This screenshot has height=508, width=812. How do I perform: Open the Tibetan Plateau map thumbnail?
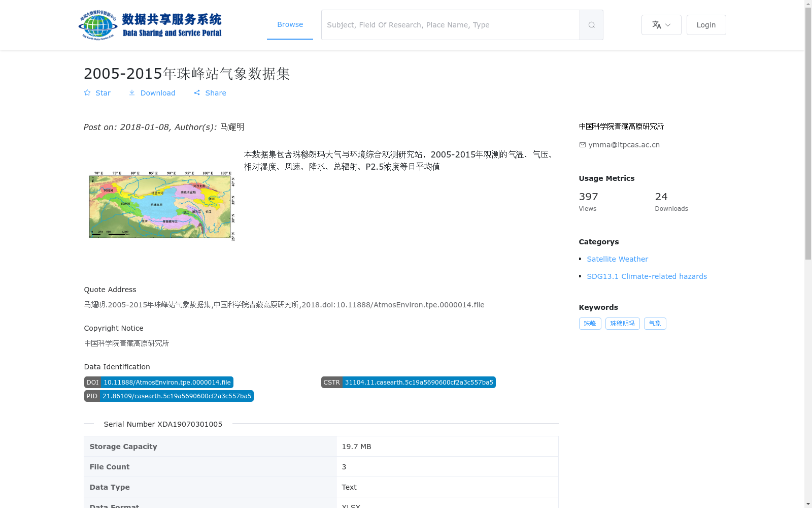pos(162,205)
